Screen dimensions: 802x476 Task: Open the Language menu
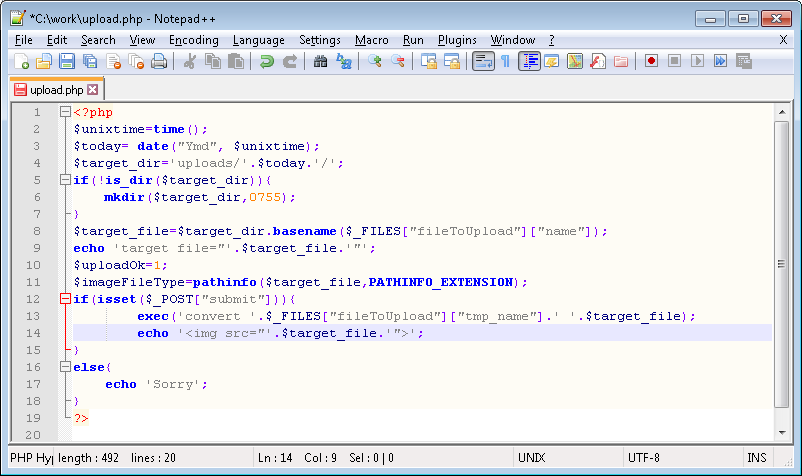coord(259,40)
